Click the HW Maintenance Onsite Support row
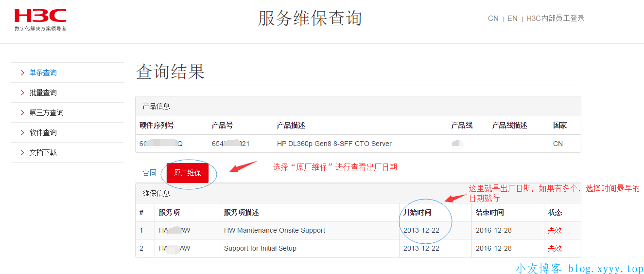644x274 pixels. pyautogui.click(x=274, y=230)
